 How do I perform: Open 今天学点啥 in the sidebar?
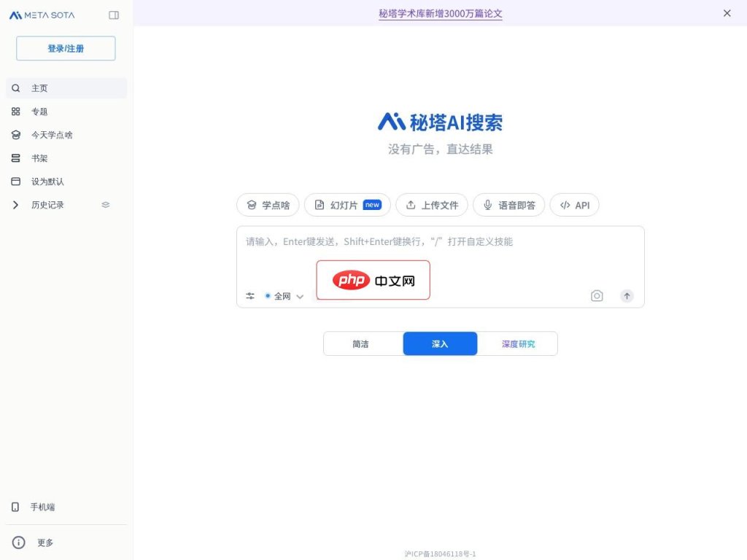coord(66,135)
